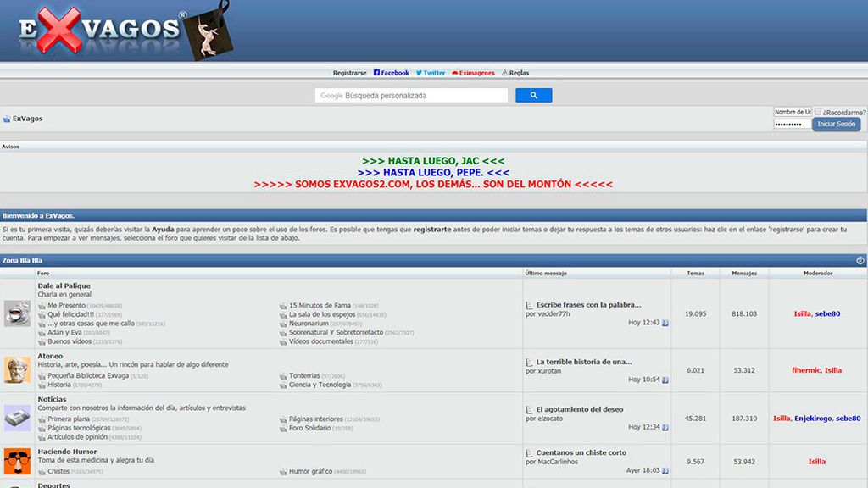Image resolution: width=868 pixels, height=488 pixels.
Task: Open the Historia subforum
Action: (x=59, y=385)
